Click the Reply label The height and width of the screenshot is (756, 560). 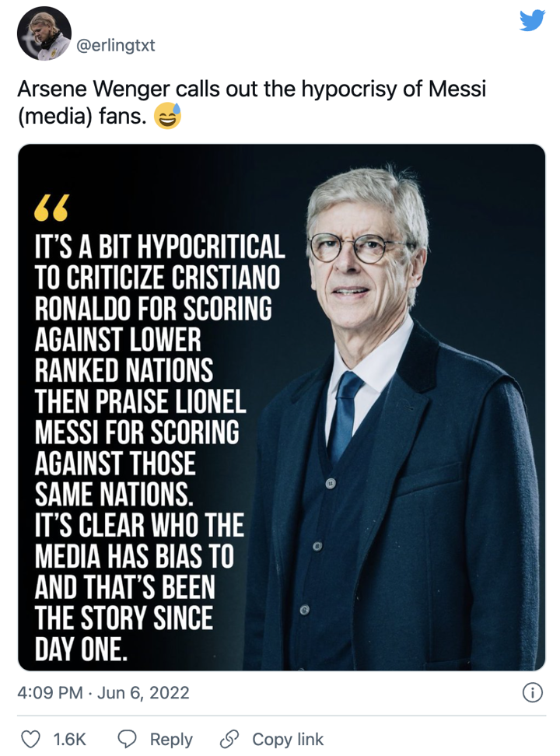pos(171,739)
